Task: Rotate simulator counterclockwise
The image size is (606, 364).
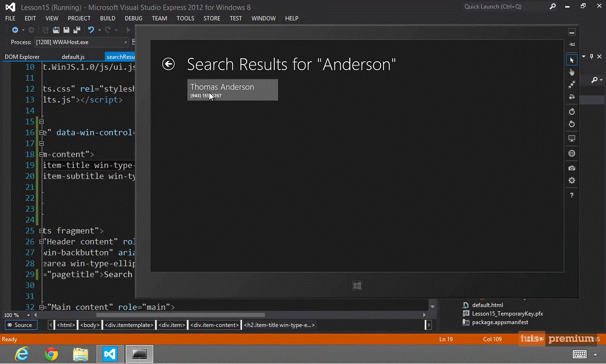Action: 572,124
